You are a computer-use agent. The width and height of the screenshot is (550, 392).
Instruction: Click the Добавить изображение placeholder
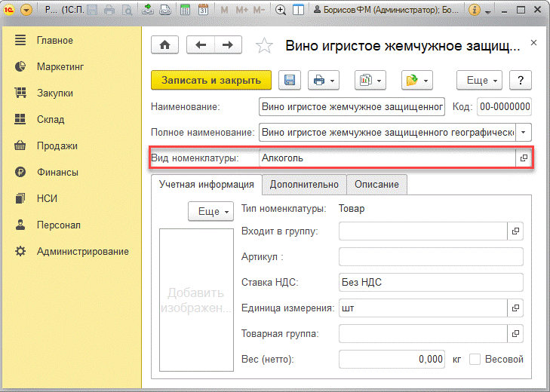pyautogui.click(x=196, y=300)
